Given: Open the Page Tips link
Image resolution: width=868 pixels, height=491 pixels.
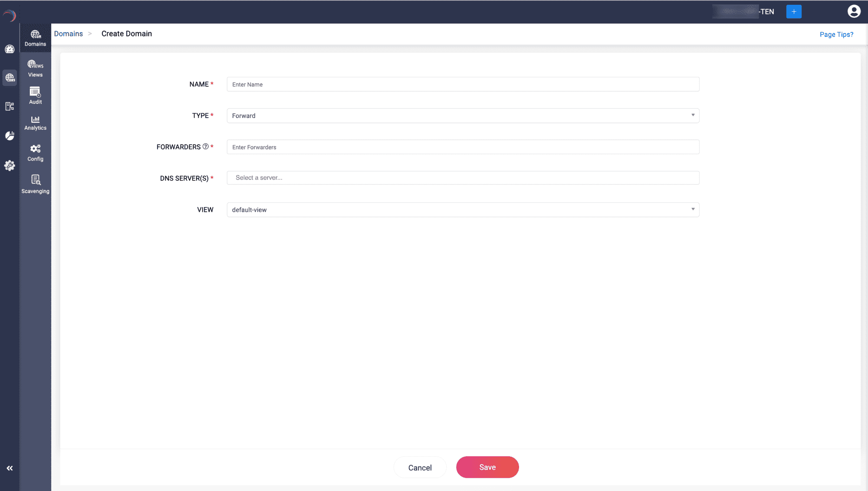Looking at the screenshot, I should click(836, 34).
